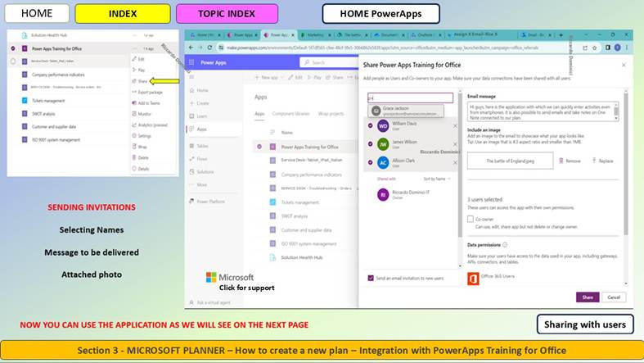This screenshot has width=644, height=363.
Task: Switch to the first Power Apps browser tab
Action: (x=242, y=35)
